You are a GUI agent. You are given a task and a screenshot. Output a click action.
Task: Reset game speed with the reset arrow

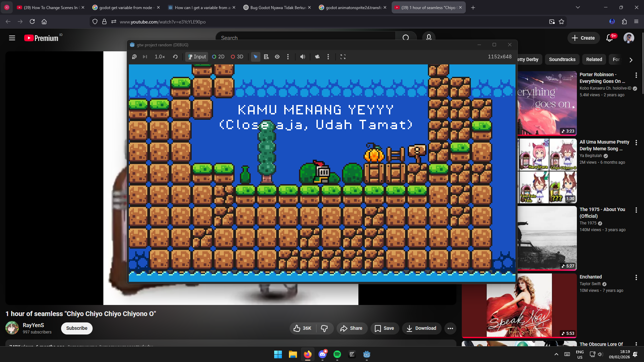coord(175,57)
